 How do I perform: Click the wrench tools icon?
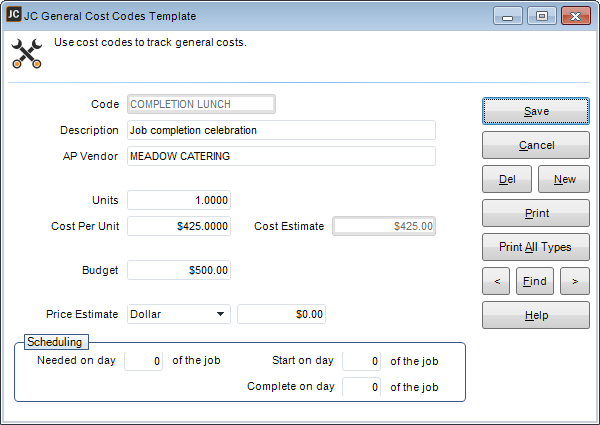pyautogui.click(x=25, y=53)
